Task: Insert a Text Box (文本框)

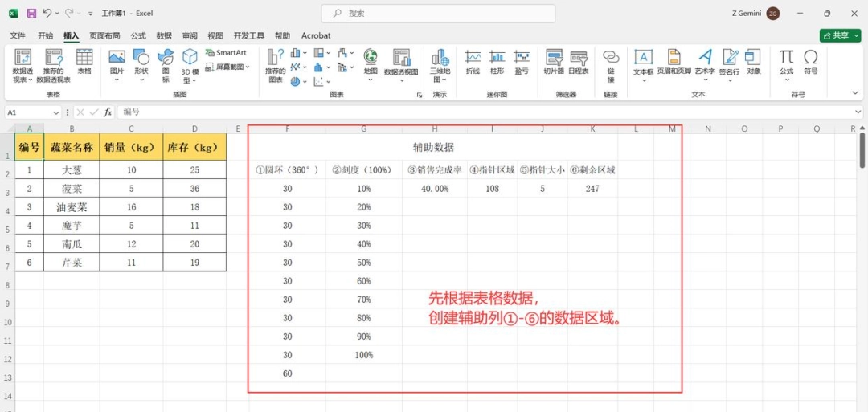Action: (643, 66)
